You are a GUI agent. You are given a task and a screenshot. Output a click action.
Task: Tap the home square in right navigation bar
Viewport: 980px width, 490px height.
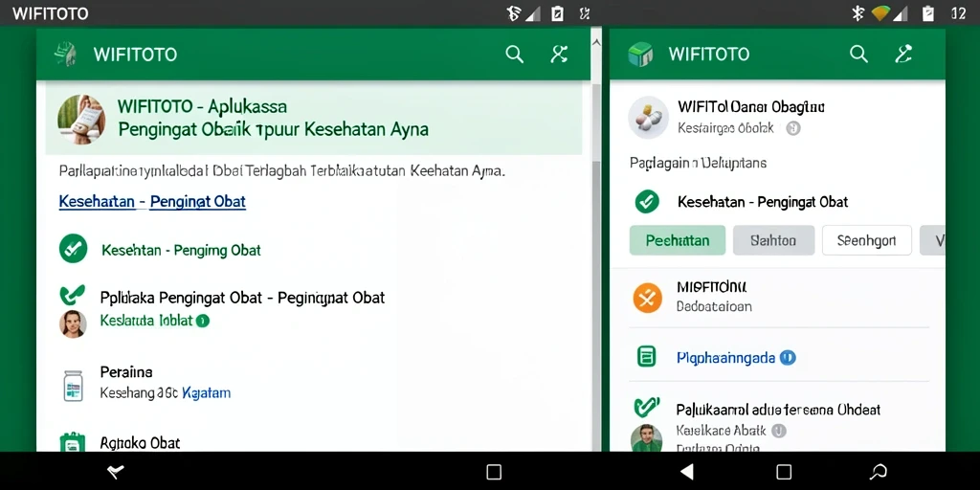(x=784, y=471)
